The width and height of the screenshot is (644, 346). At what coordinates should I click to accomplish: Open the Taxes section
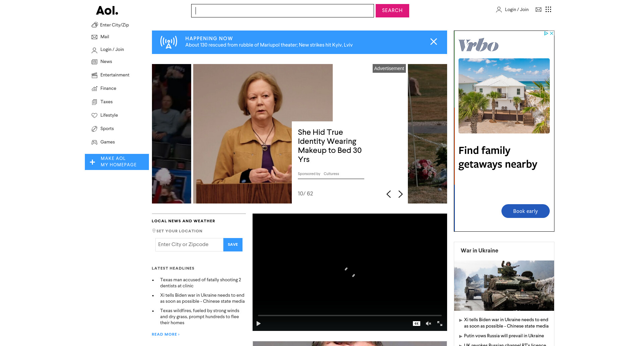click(x=106, y=102)
